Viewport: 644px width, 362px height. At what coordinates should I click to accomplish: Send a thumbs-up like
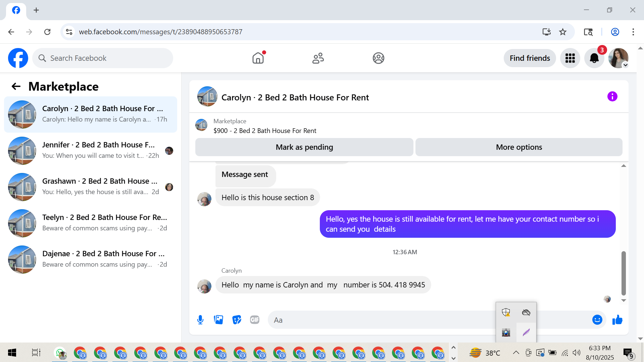[617, 320]
